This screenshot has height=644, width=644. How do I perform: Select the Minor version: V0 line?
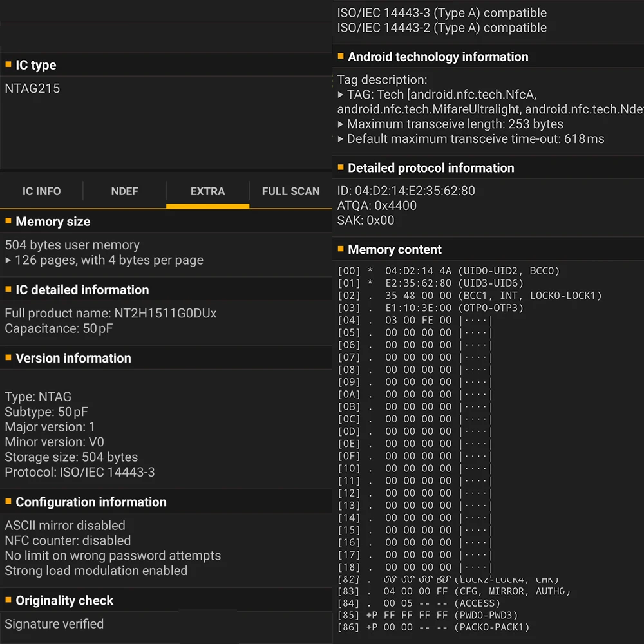click(x=54, y=442)
